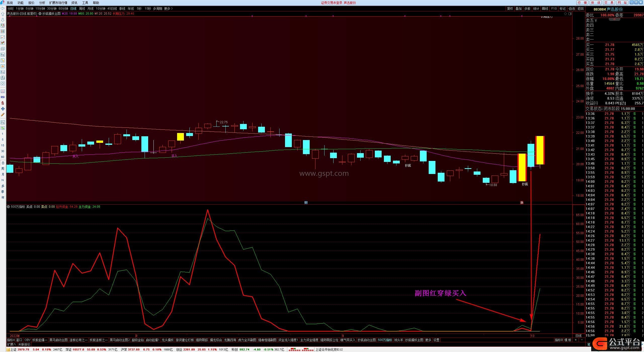Select the 5-minute period in sidebar

(x=3, y=140)
